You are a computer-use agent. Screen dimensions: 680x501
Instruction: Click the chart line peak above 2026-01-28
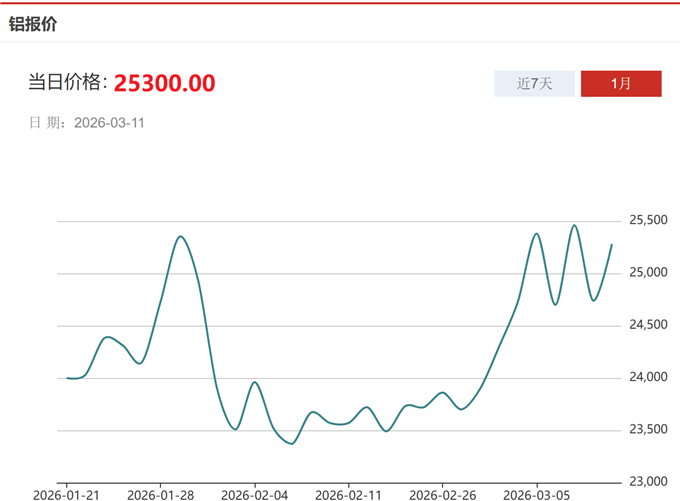(x=180, y=237)
